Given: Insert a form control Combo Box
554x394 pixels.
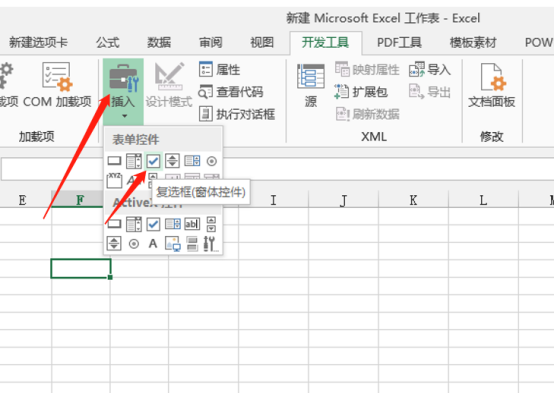Looking at the screenshot, I should coord(134,161).
